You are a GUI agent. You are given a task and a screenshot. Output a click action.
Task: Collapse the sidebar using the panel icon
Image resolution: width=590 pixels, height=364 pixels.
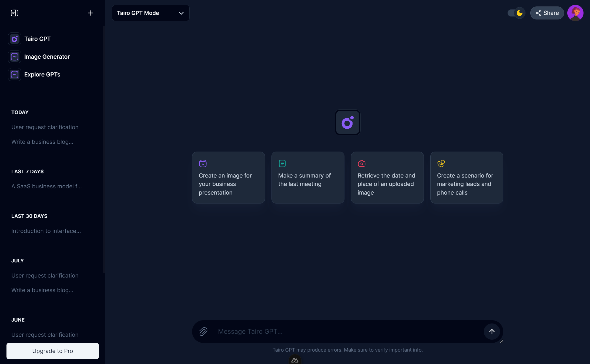click(x=15, y=13)
